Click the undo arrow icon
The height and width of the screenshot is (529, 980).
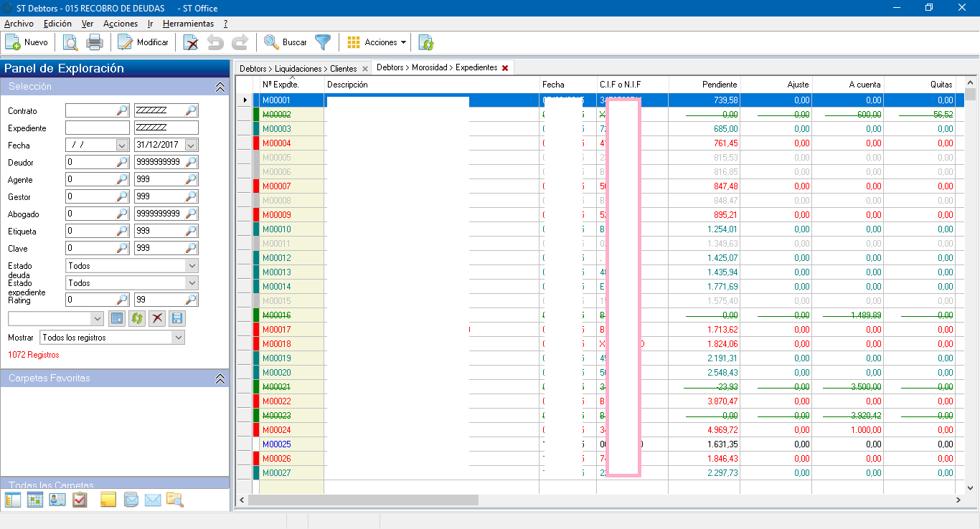tap(215, 42)
